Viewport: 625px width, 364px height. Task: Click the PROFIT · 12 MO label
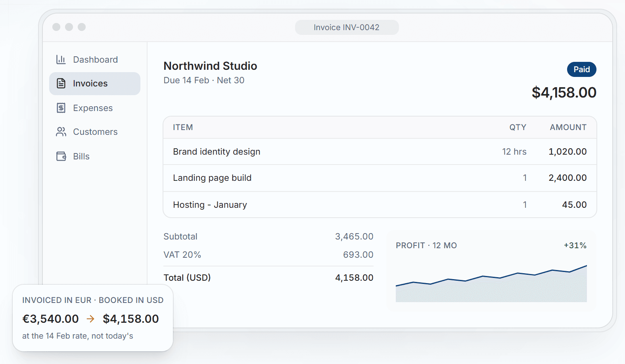coord(426,245)
